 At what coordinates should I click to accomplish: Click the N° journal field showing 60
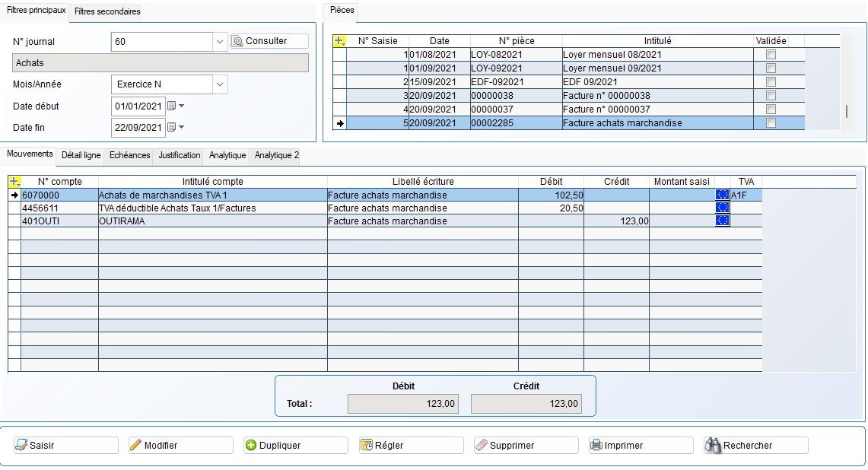tap(162, 42)
